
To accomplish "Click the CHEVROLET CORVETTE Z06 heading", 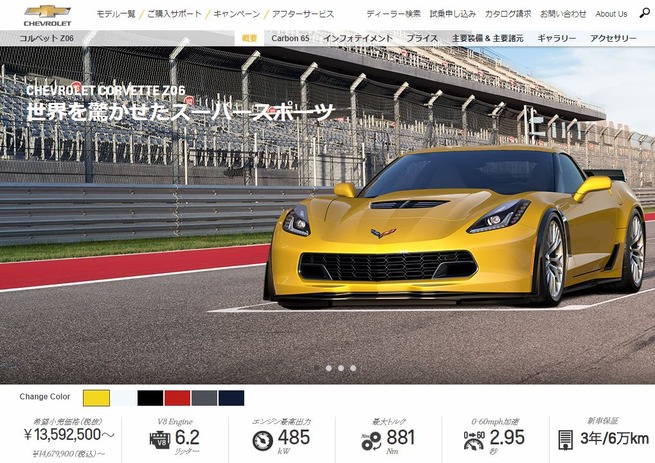I will click(106, 90).
